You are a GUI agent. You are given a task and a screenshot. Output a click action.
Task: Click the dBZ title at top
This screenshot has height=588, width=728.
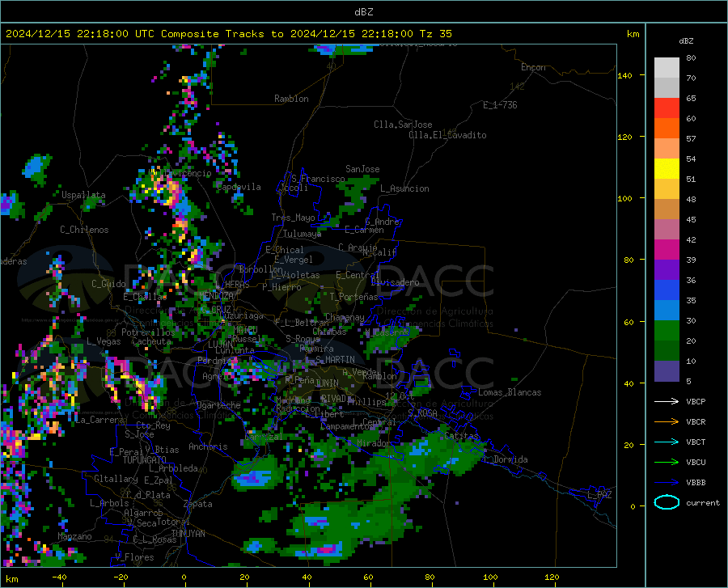coord(363,12)
